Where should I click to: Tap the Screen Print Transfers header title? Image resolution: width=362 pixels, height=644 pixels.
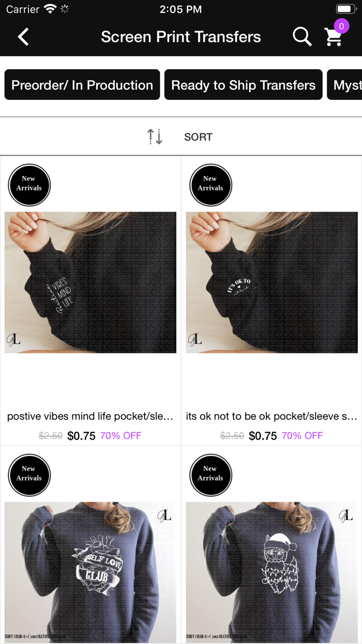181,37
